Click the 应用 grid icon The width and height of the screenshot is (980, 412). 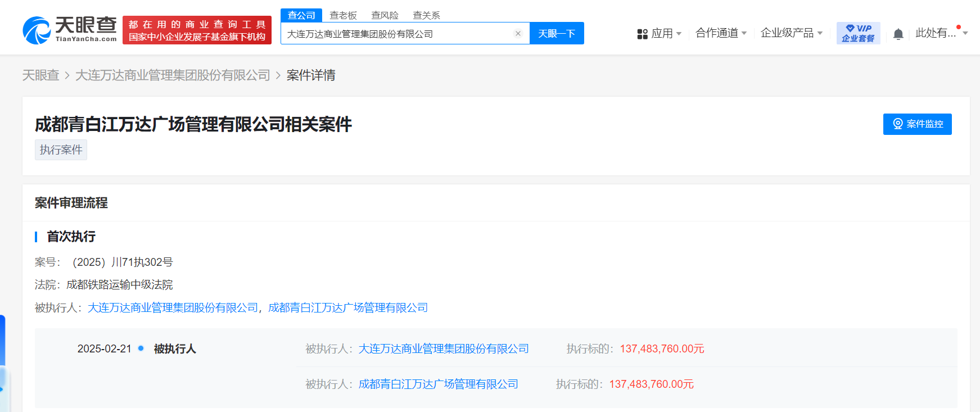pyautogui.click(x=642, y=34)
